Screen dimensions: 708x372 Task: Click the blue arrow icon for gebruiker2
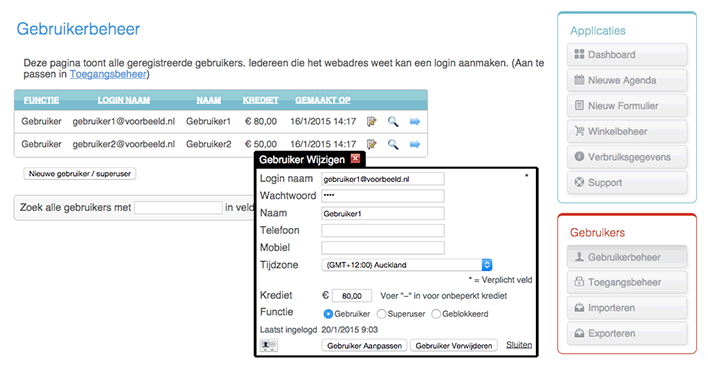pyautogui.click(x=415, y=144)
